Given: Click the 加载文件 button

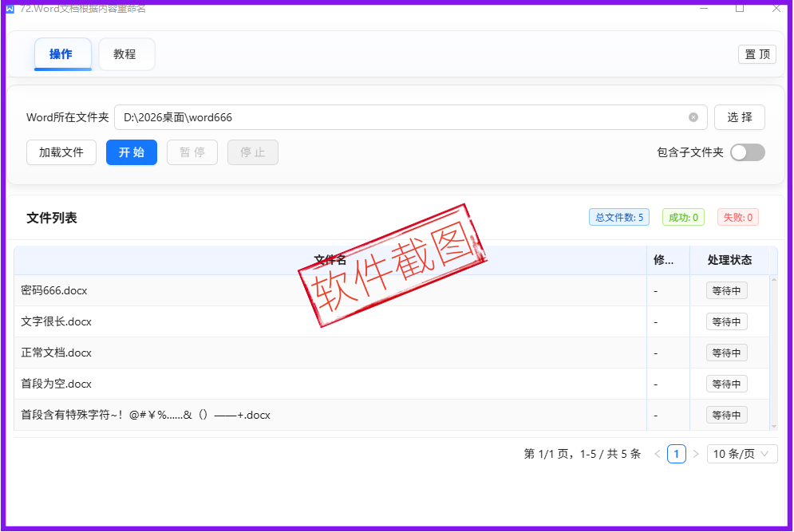Looking at the screenshot, I should pos(61,152).
